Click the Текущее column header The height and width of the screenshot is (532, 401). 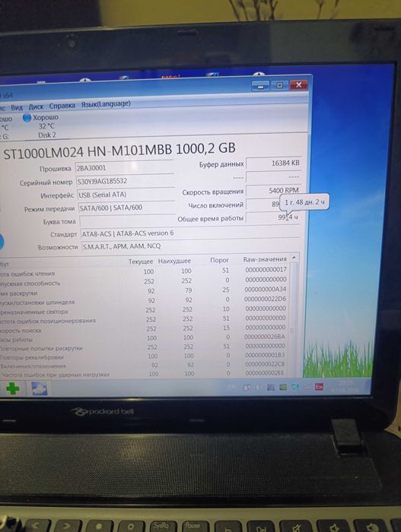coord(141,261)
